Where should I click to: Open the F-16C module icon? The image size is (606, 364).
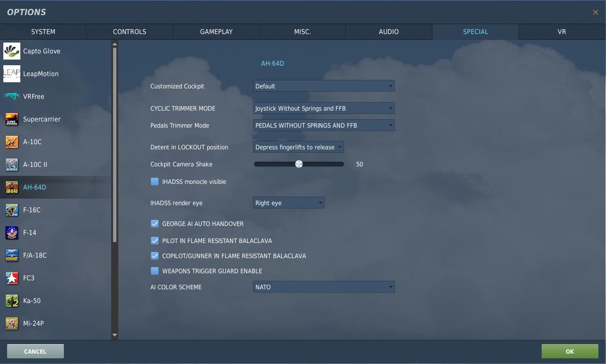pyautogui.click(x=12, y=210)
